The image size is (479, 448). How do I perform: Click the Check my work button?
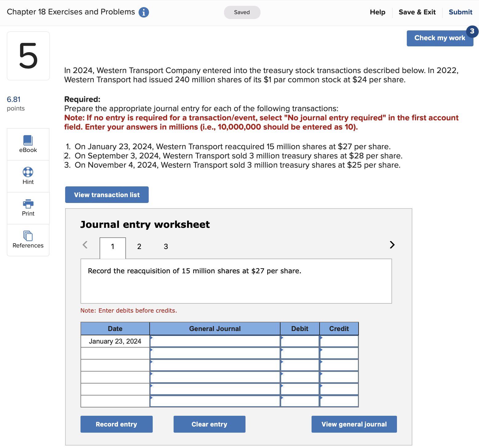click(x=440, y=38)
